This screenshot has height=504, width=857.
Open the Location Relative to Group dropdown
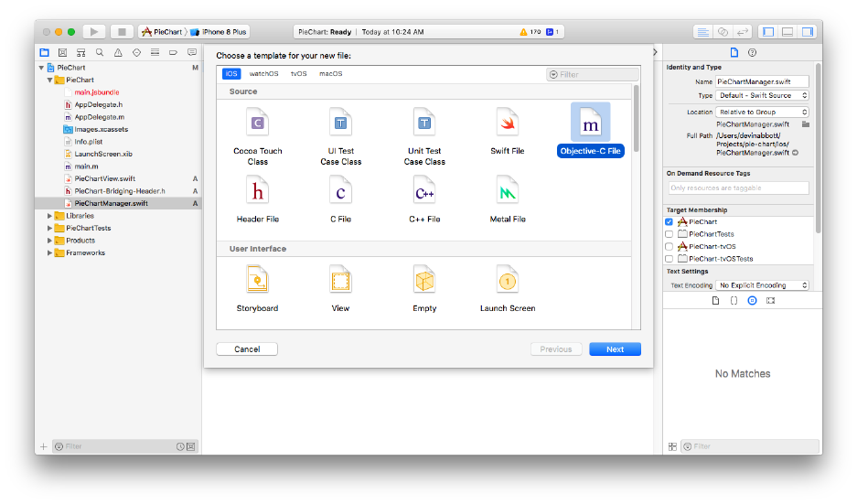click(x=762, y=113)
